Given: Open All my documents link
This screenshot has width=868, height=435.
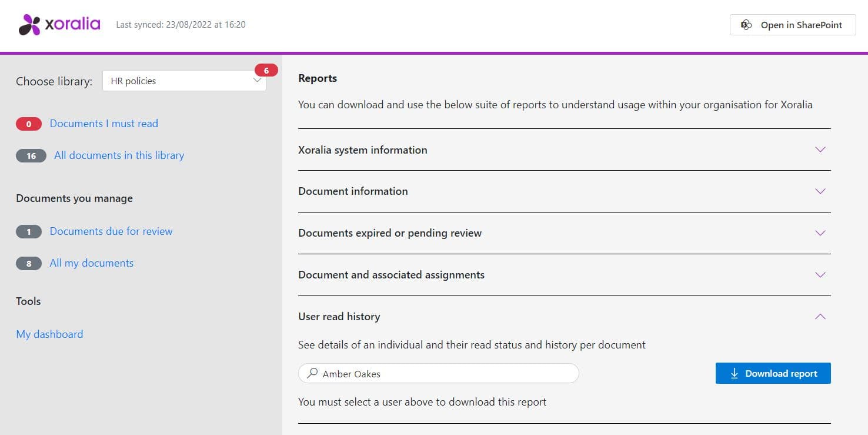Looking at the screenshot, I should [x=91, y=263].
